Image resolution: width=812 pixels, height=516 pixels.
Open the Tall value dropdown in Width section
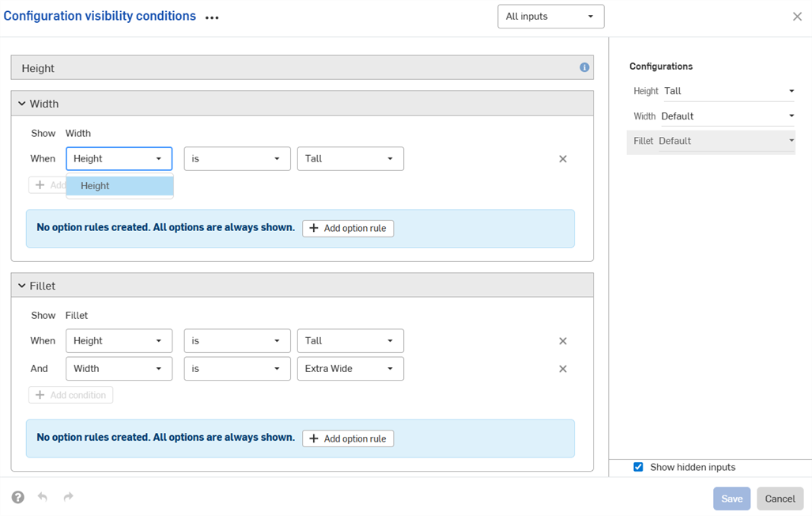350,159
